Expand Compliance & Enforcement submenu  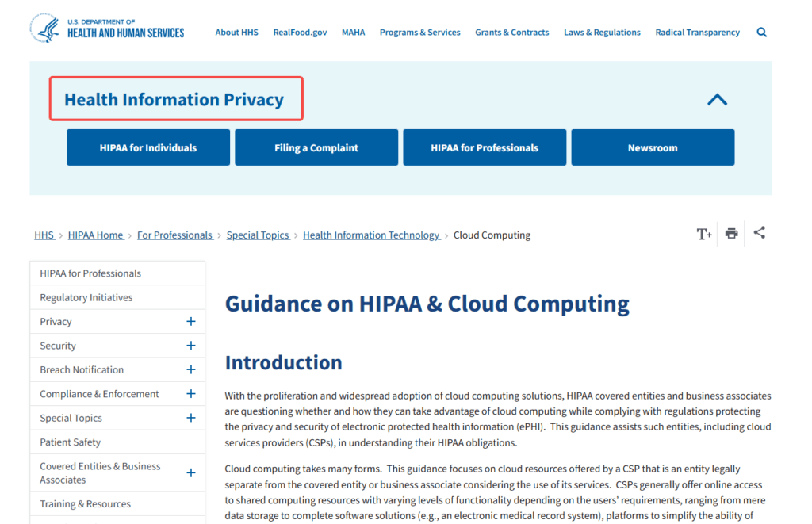(x=190, y=394)
